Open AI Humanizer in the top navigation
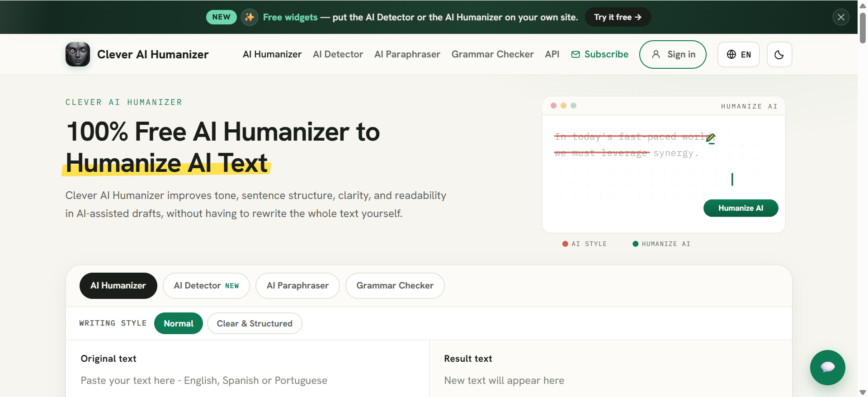This screenshot has width=868, height=397. pyautogui.click(x=272, y=54)
